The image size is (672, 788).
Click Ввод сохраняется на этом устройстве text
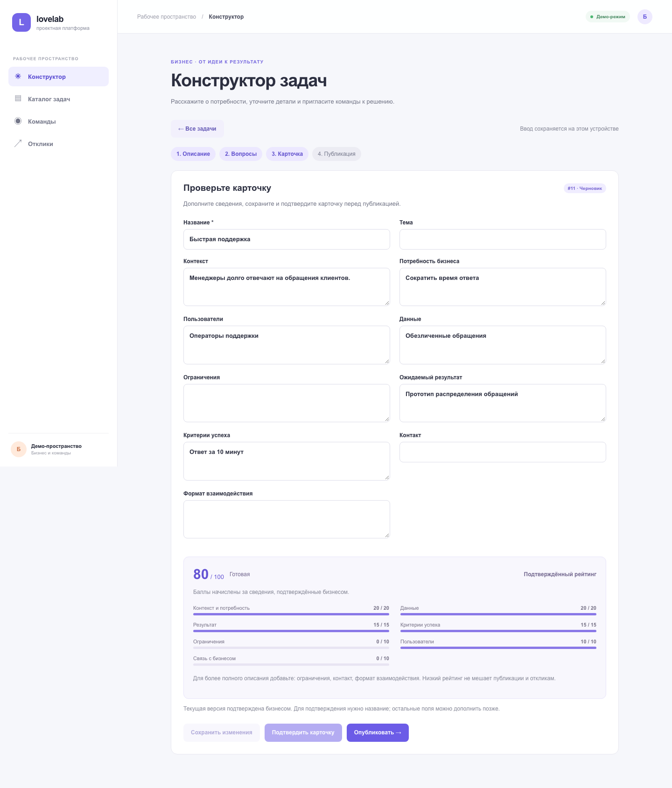[x=569, y=129]
